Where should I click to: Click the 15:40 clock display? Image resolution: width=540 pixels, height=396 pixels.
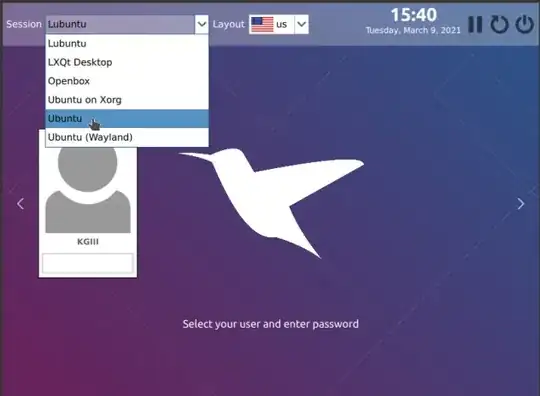point(414,15)
